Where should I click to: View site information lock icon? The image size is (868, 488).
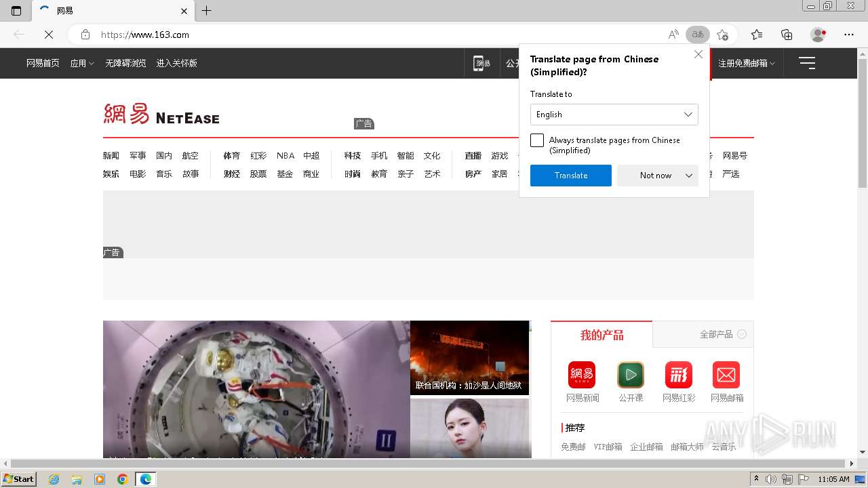85,35
